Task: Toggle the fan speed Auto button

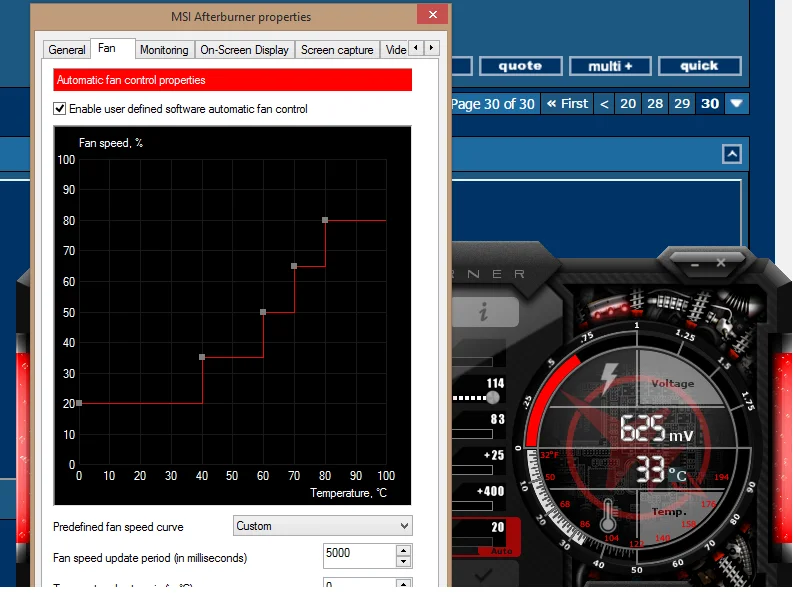Action: [x=501, y=551]
